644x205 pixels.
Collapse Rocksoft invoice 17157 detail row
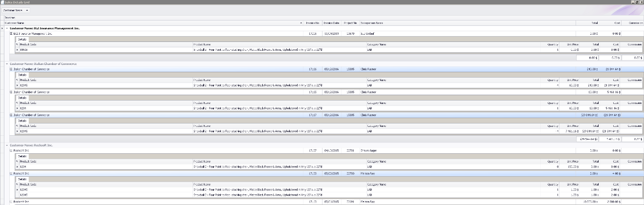tap(11, 151)
